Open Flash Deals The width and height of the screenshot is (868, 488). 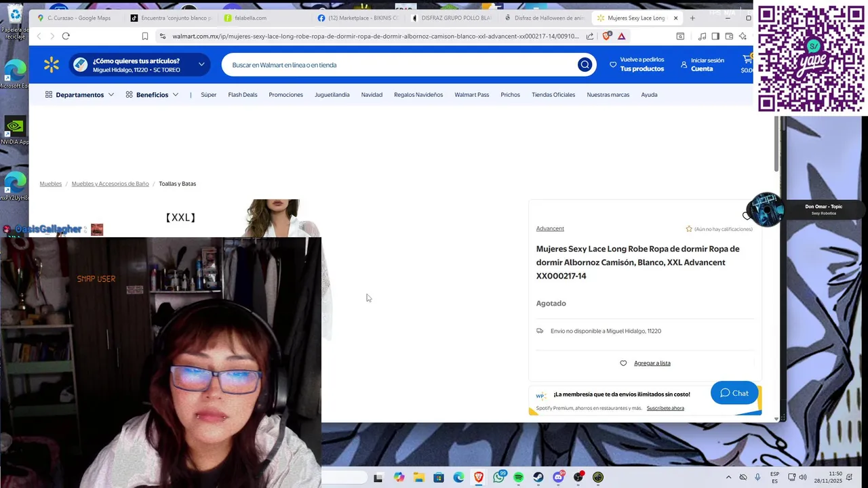(x=243, y=95)
